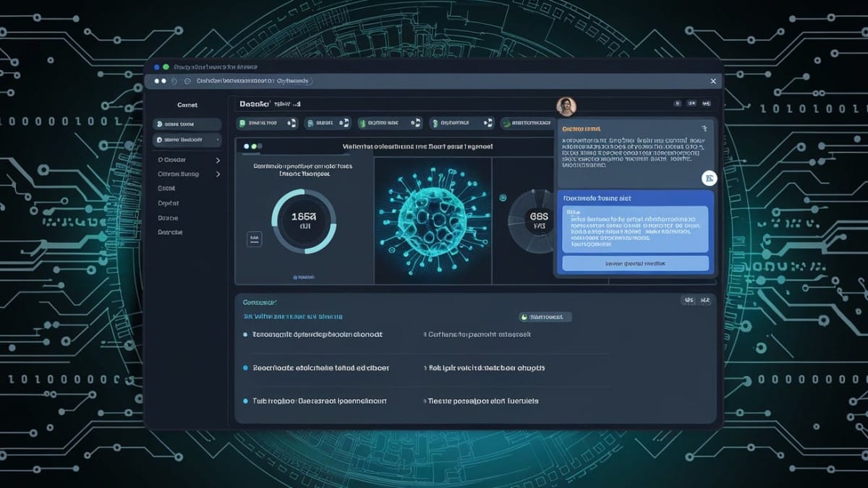Select the third item in the left sidebar
868x488 pixels.
pos(167,189)
